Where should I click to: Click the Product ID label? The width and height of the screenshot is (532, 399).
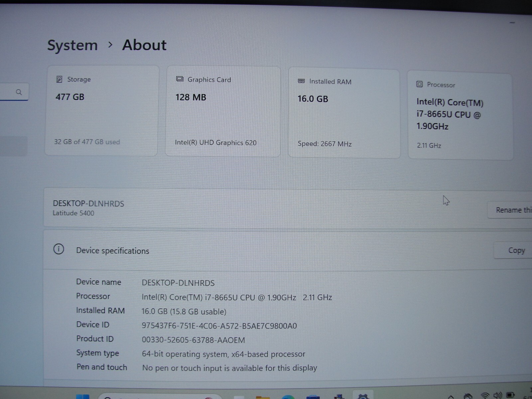95,339
